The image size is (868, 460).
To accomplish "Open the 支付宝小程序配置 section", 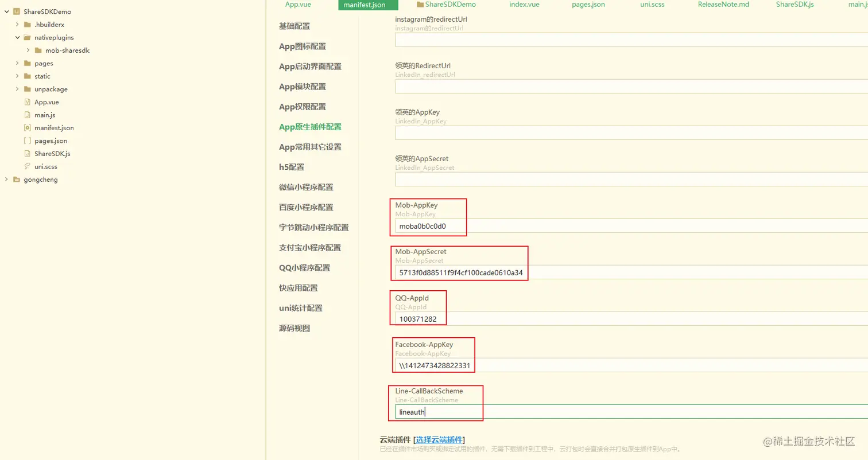I will 310,247.
